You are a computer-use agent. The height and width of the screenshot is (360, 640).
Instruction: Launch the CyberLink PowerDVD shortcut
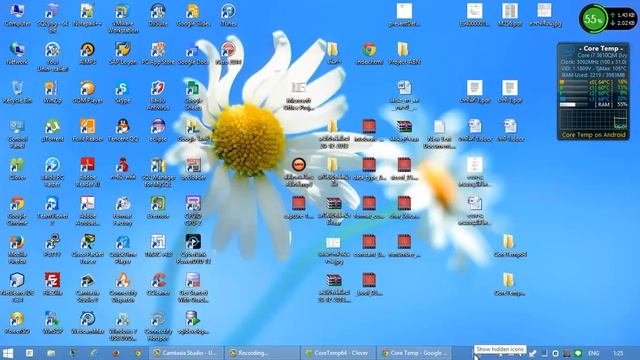(x=193, y=249)
